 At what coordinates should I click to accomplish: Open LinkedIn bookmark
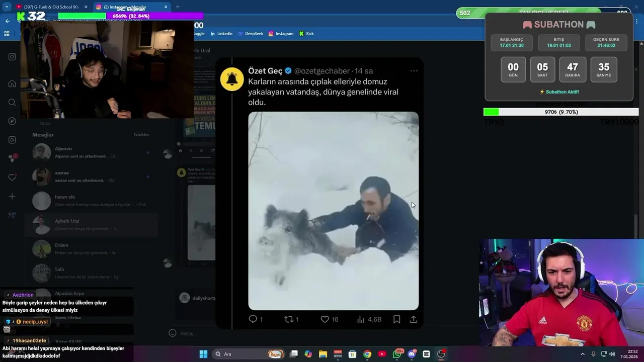pyautogui.click(x=221, y=34)
